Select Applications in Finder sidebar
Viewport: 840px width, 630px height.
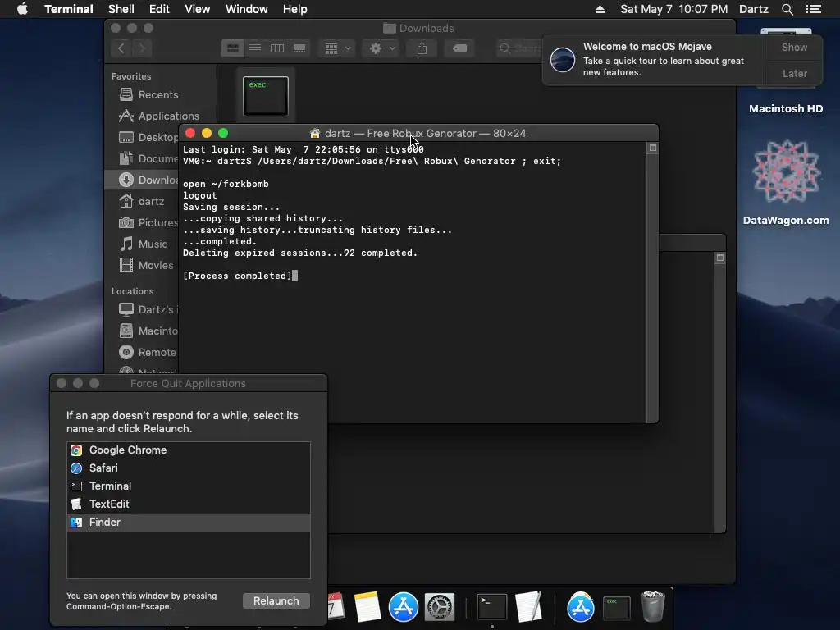[158, 116]
